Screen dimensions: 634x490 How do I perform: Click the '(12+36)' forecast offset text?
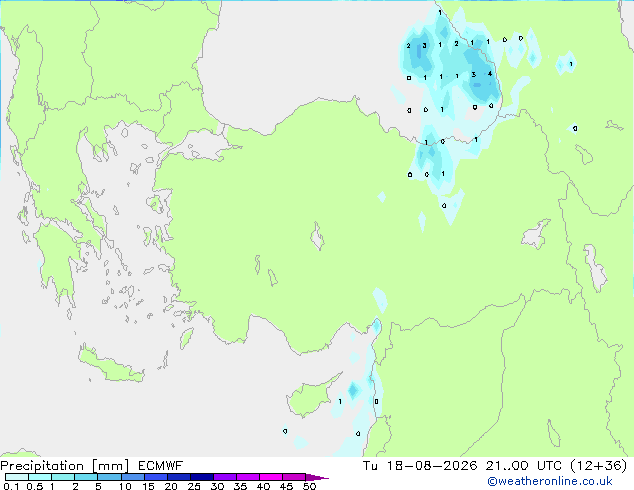[x=598, y=466]
